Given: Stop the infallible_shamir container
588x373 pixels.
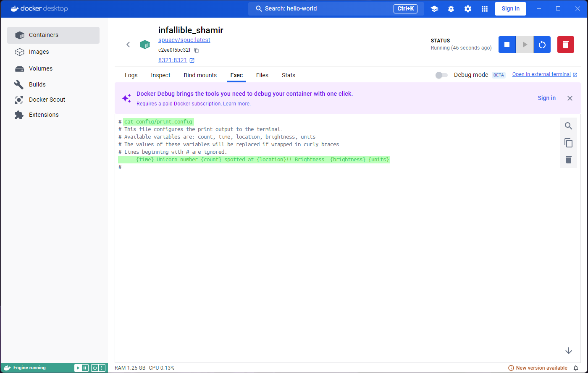Looking at the screenshot, I should [x=507, y=45].
